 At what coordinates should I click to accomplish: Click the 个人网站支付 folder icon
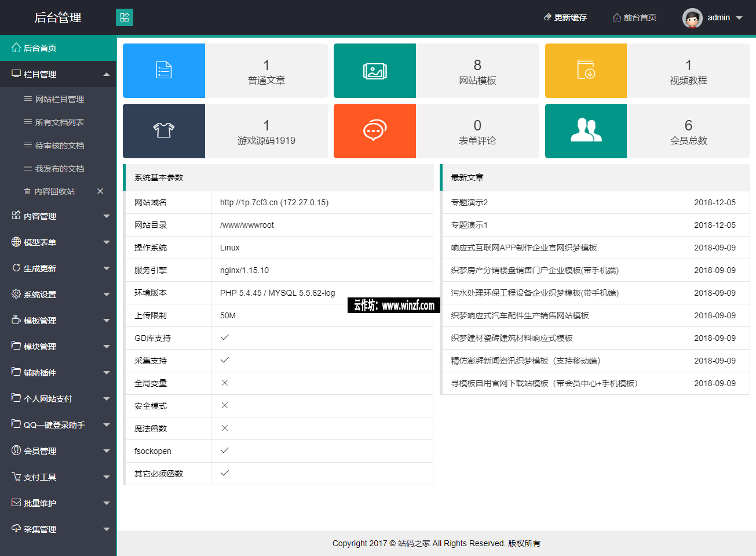(16, 398)
